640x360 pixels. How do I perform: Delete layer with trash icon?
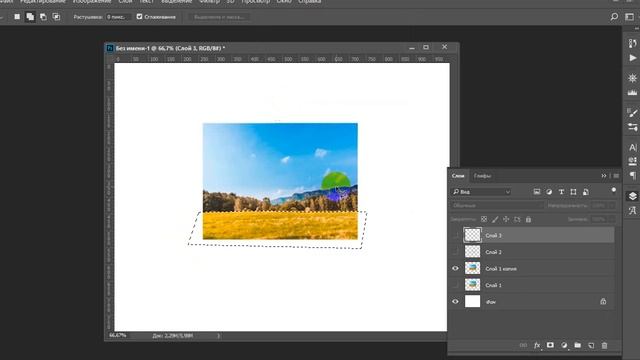pos(604,345)
